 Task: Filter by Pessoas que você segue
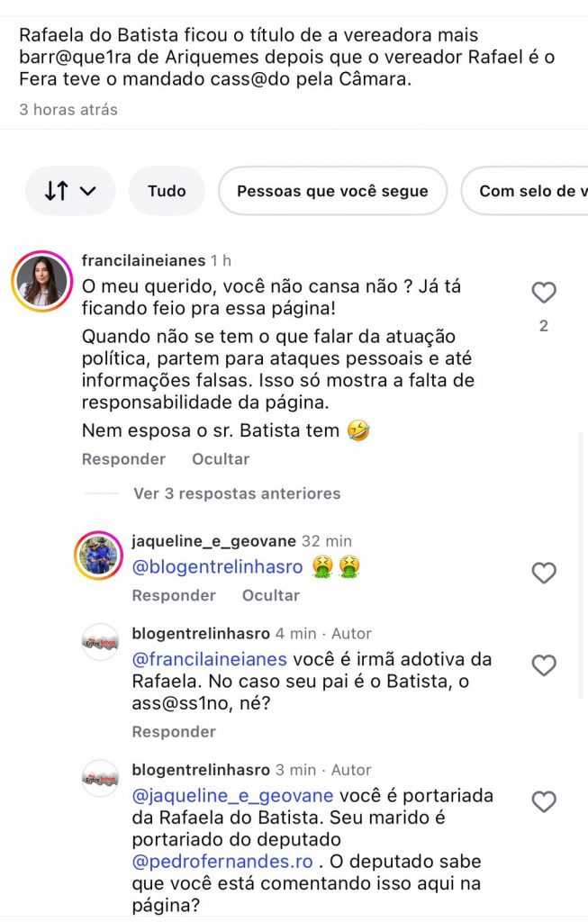click(332, 191)
